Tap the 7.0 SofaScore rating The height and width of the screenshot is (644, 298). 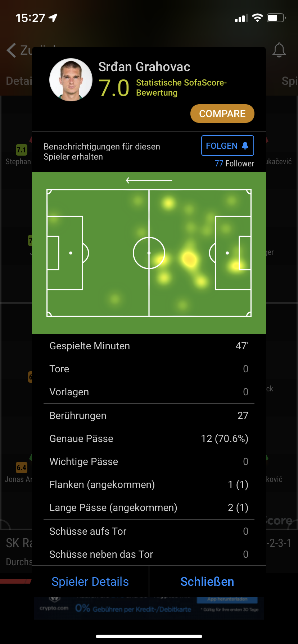(x=114, y=88)
